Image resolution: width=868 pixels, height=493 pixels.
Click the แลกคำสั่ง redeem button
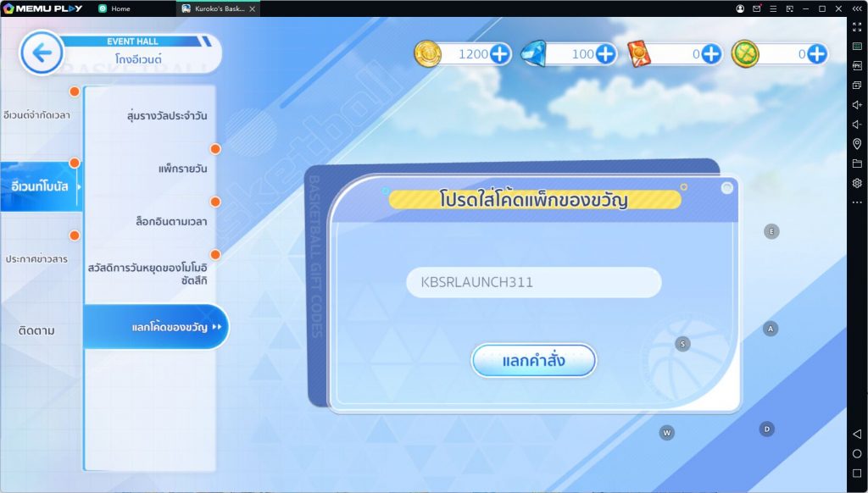(x=534, y=361)
